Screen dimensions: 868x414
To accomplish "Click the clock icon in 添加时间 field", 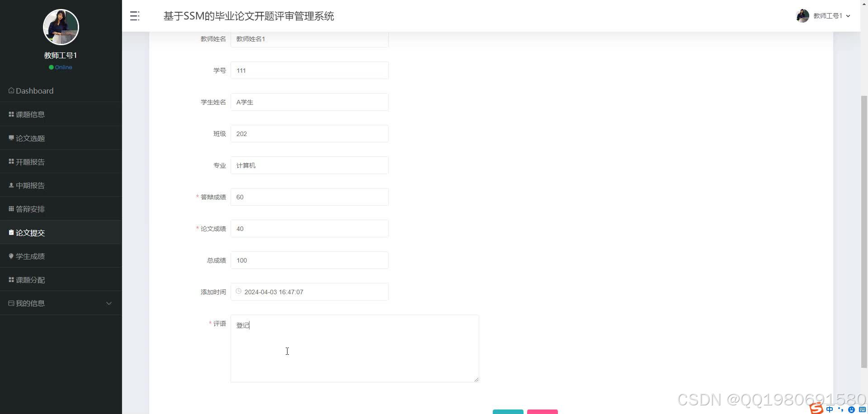I will point(238,292).
